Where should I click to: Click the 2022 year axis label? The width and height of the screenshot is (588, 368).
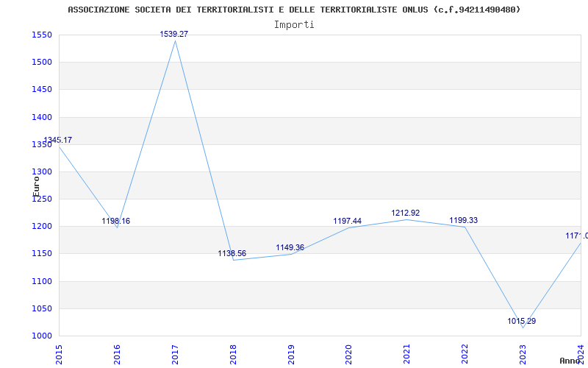465,354
